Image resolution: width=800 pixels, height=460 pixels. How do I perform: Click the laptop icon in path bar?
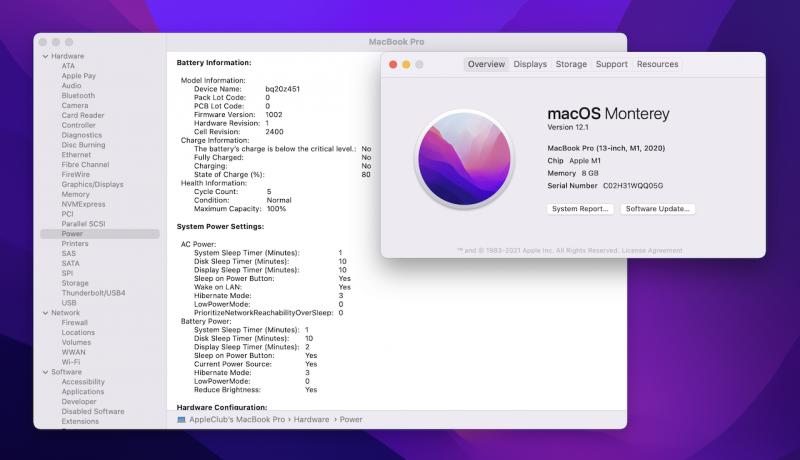click(x=181, y=420)
